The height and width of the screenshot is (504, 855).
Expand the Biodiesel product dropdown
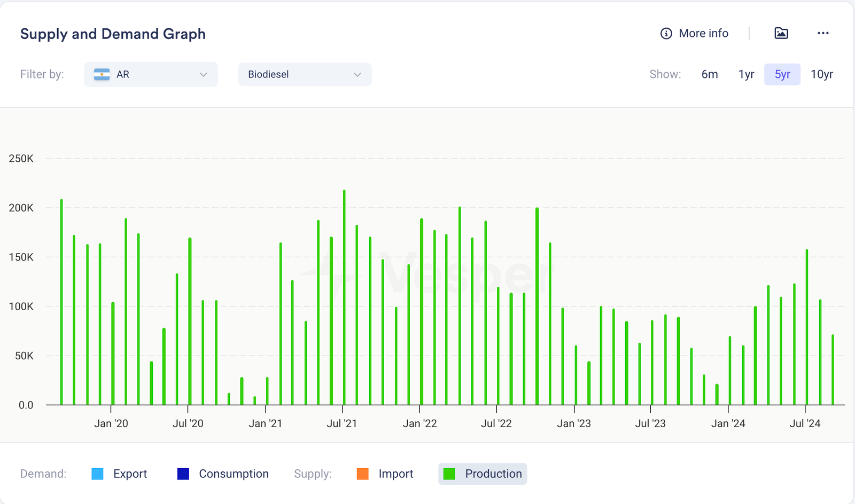point(305,75)
